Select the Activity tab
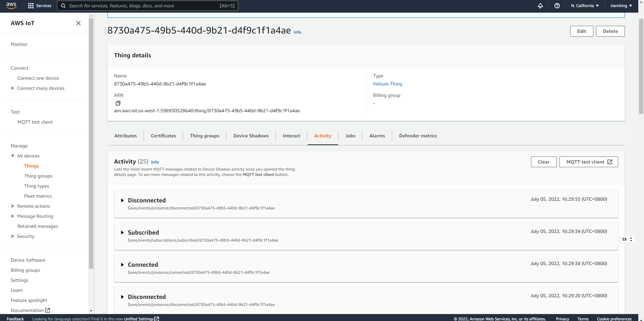Viewport: 644px width, 321px height. tap(323, 136)
